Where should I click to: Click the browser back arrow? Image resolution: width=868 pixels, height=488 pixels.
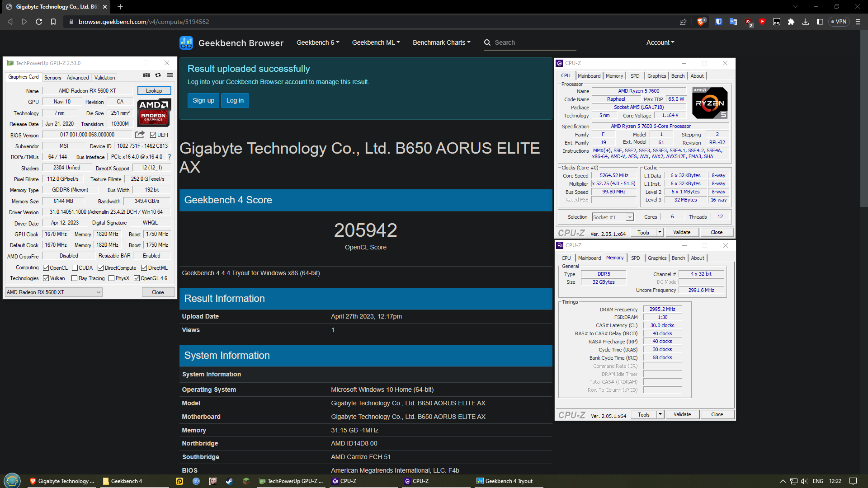pos(10,22)
